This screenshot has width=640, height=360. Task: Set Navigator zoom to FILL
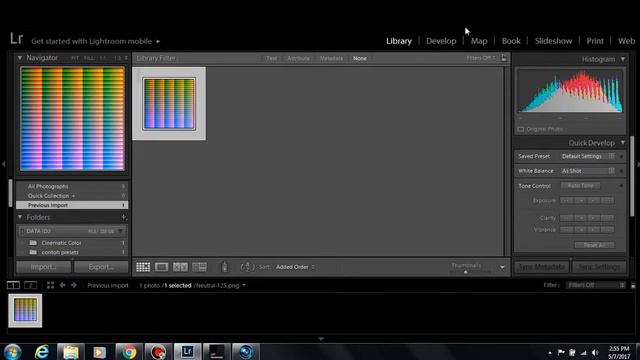pos(89,58)
